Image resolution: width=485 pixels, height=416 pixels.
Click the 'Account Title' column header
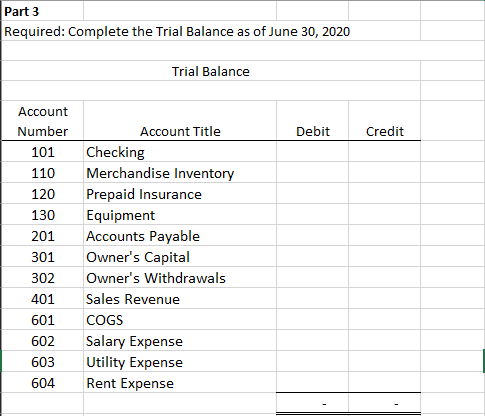tap(180, 131)
